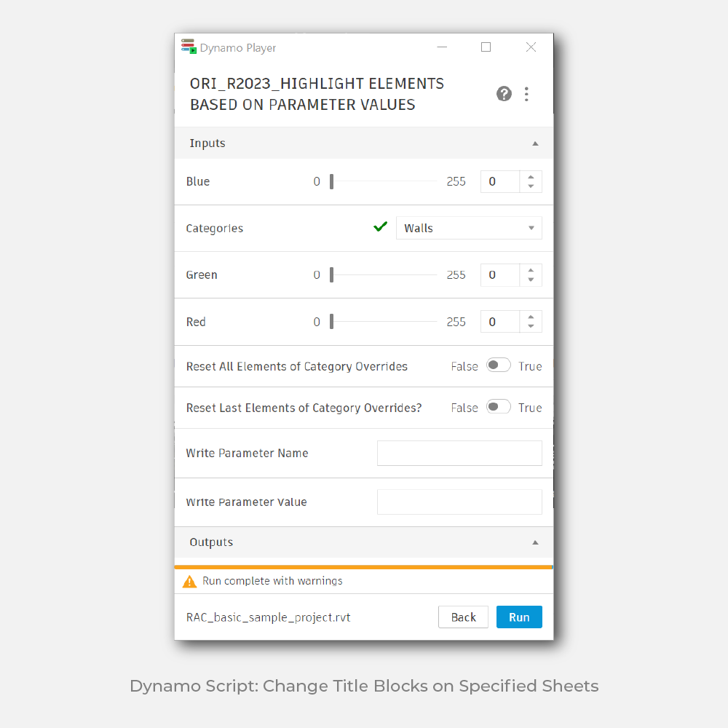This screenshot has height=728, width=728.
Task: Maximize the Dynamo Player window
Action: coord(486,47)
